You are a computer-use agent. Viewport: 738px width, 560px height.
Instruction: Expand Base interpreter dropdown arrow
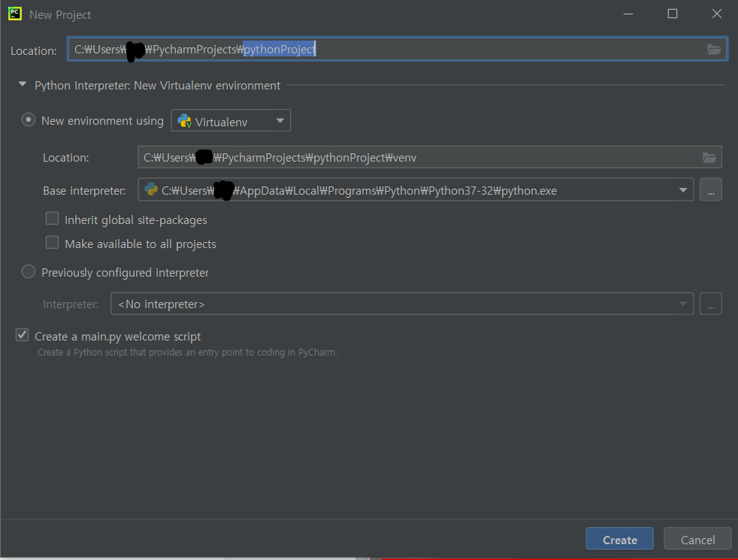click(x=683, y=190)
